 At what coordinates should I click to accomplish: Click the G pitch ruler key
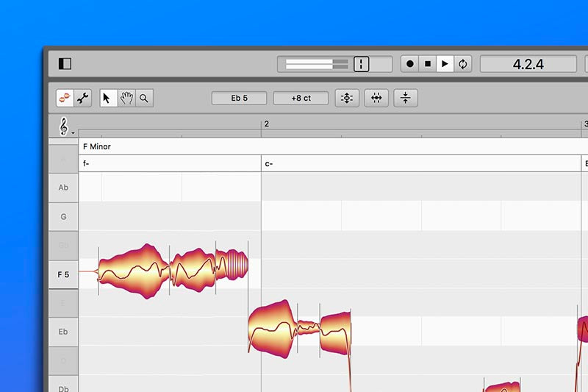pos(63,217)
